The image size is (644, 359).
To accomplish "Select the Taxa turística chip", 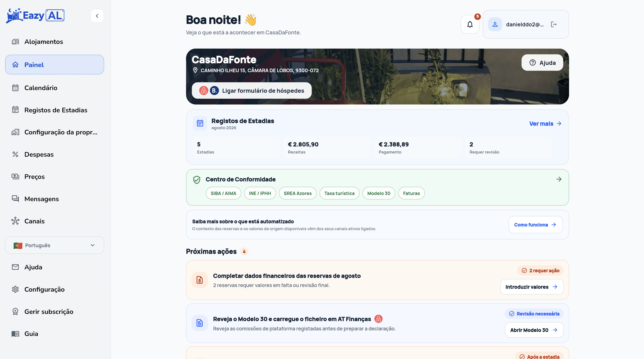I will pyautogui.click(x=339, y=193).
